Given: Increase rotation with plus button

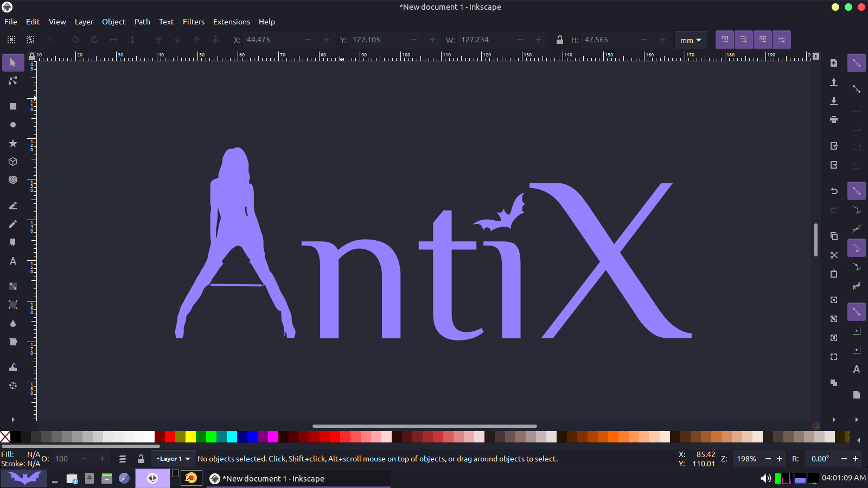Looking at the screenshot, I should pyautogui.click(x=856, y=459).
